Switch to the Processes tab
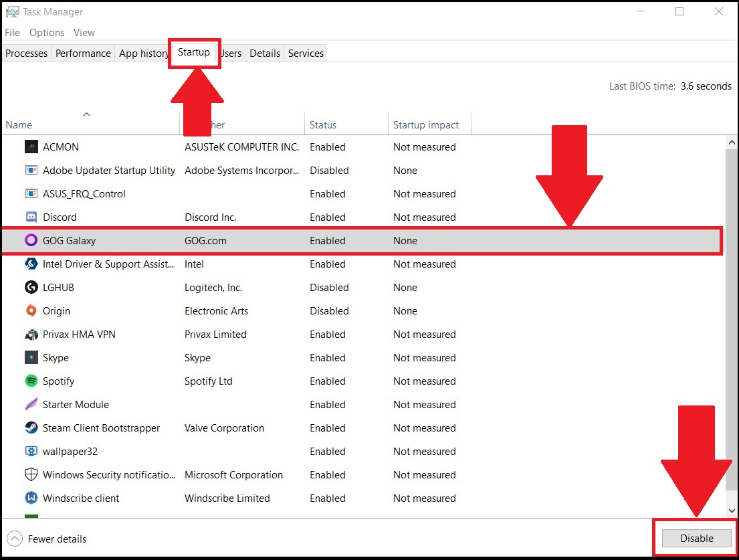This screenshot has width=739, height=560. (x=26, y=54)
